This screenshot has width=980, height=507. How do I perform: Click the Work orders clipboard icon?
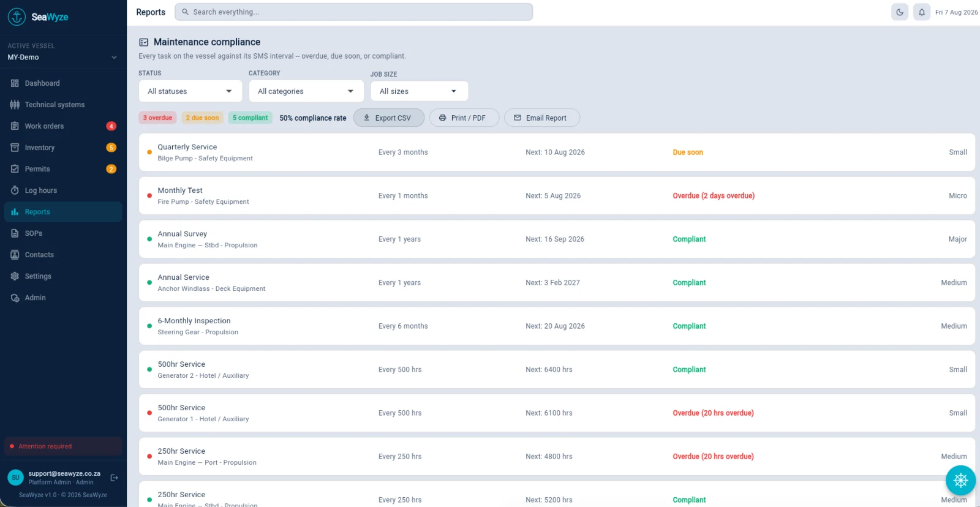(15, 126)
